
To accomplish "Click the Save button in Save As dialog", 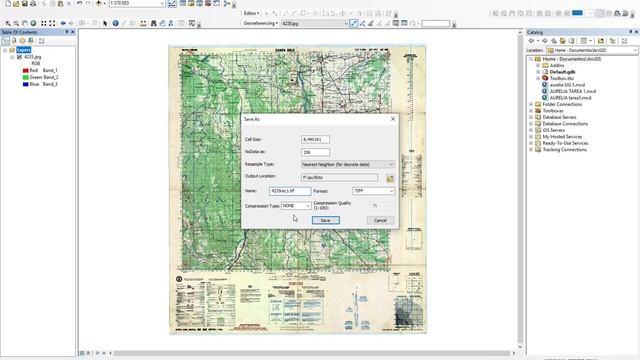I will (325, 220).
